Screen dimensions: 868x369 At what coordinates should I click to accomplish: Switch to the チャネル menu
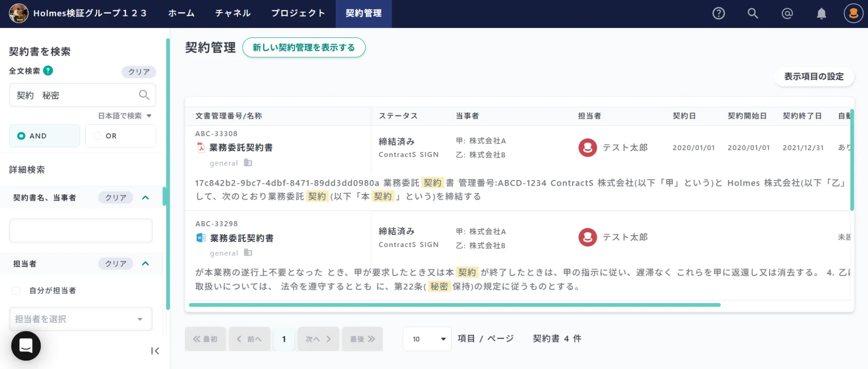tap(233, 14)
